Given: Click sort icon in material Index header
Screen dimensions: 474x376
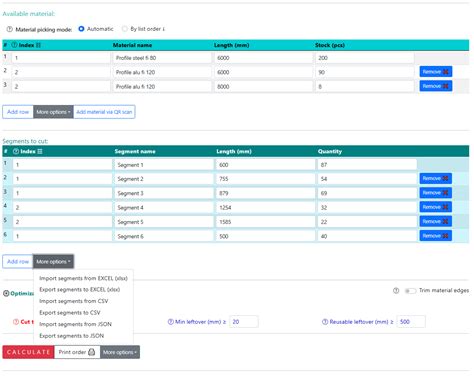Looking at the screenshot, I should pyautogui.click(x=38, y=45).
